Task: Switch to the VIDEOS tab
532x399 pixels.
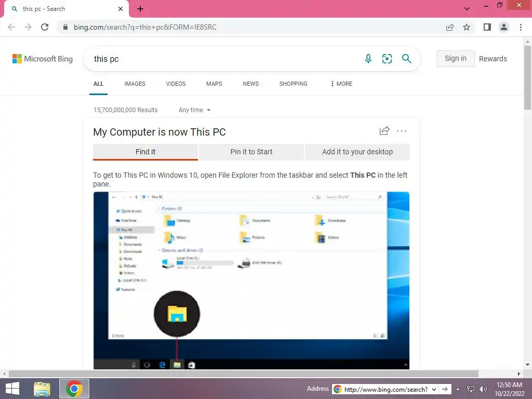Action: 176,84
